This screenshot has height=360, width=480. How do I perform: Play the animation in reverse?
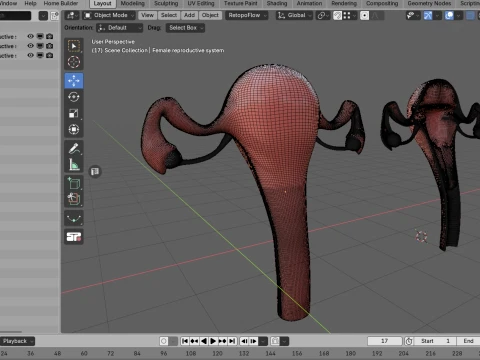[204, 341]
